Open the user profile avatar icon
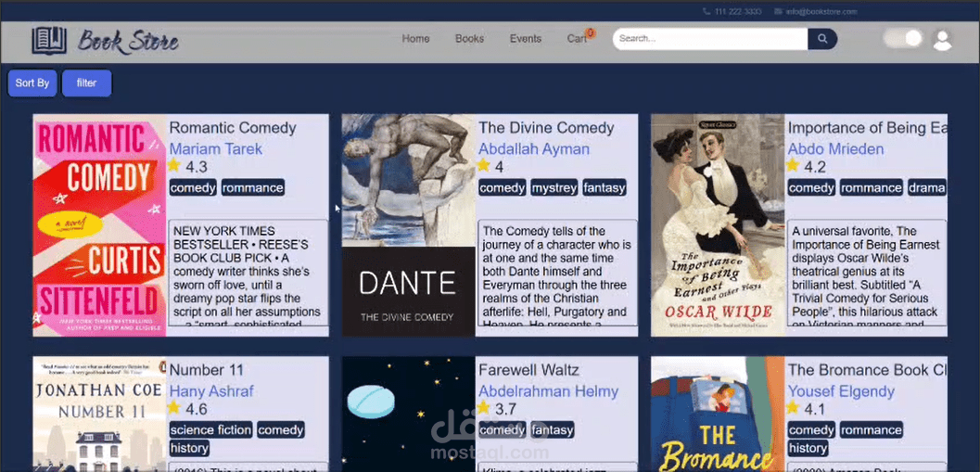 (942, 39)
